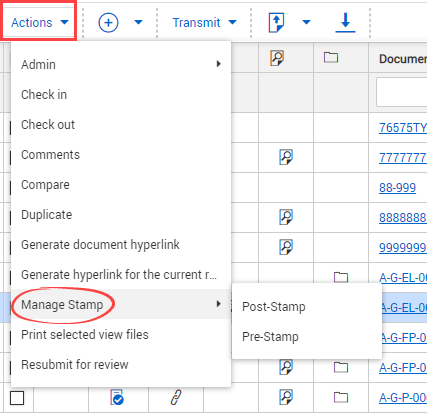427x413 pixels.
Task: Tick the checkbox in the A-G-P row
Action: click(17, 398)
